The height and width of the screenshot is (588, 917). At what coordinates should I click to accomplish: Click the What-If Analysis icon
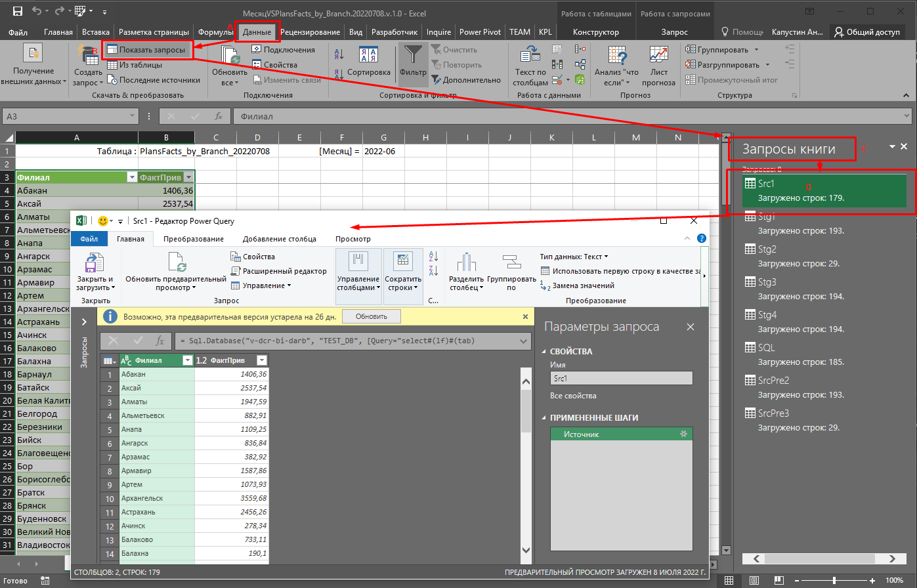click(x=616, y=55)
